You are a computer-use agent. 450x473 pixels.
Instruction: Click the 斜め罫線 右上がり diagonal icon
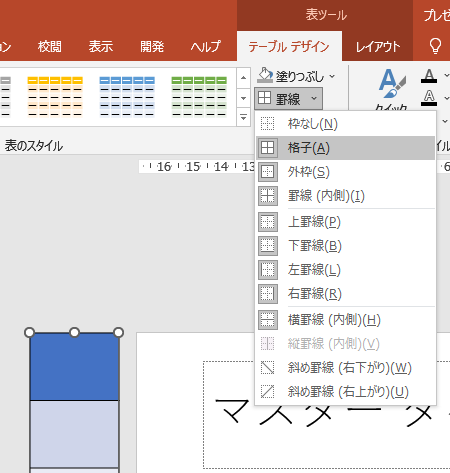pos(267,392)
